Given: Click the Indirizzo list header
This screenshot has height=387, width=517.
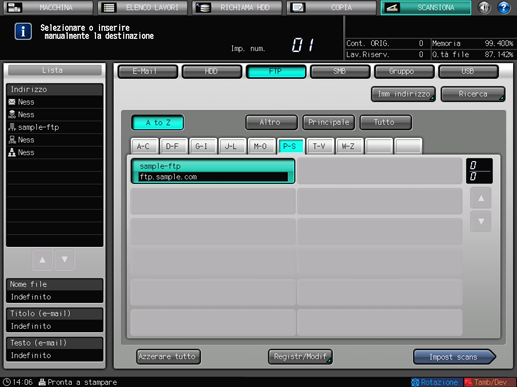Looking at the screenshot, I should [54, 89].
